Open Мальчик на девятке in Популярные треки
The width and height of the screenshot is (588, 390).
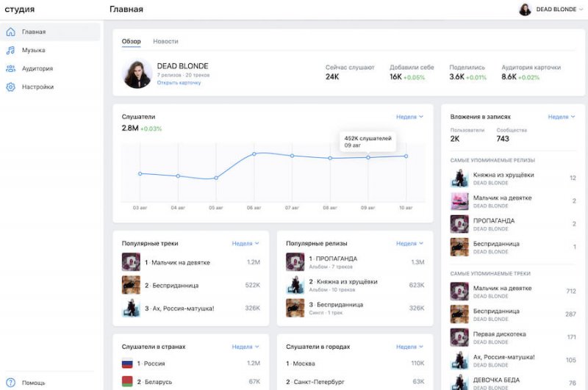click(x=176, y=262)
